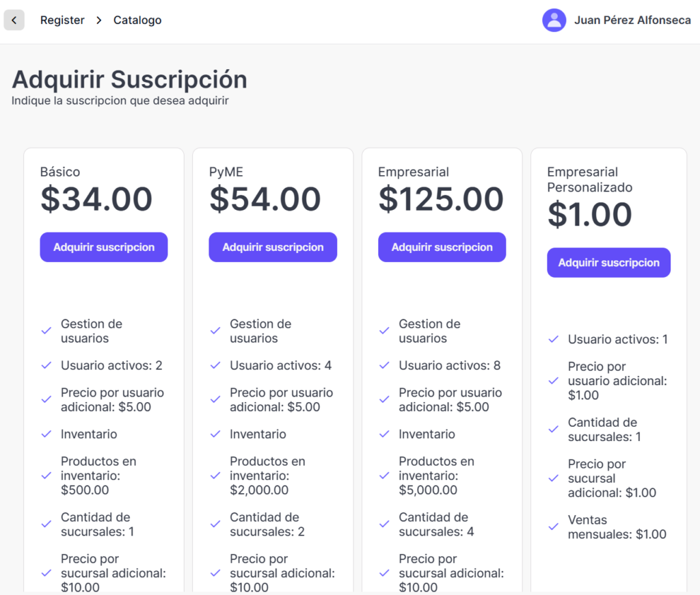
Task: Click checkmark beside Básico Productos en inventario
Action: [x=46, y=475]
